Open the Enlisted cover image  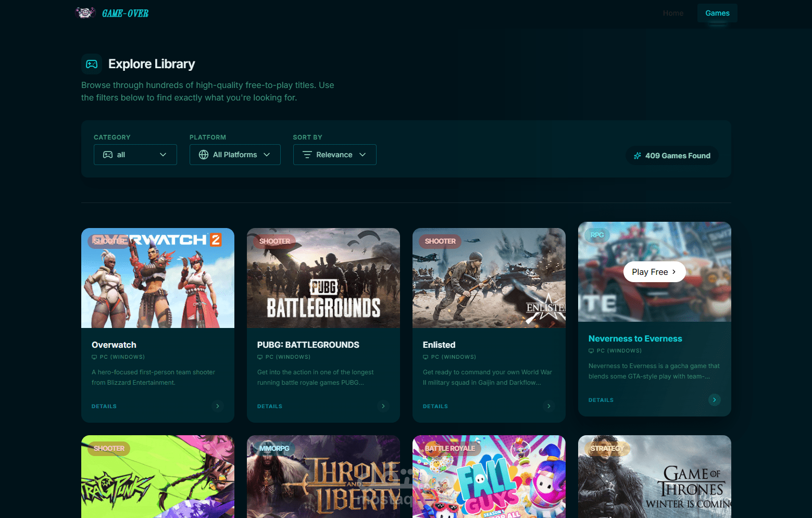[x=489, y=278]
